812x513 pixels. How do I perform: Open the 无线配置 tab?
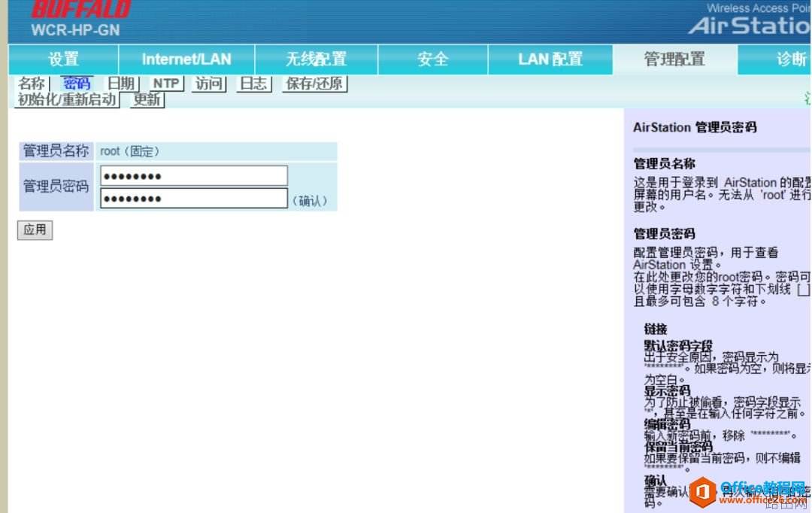click(316, 59)
